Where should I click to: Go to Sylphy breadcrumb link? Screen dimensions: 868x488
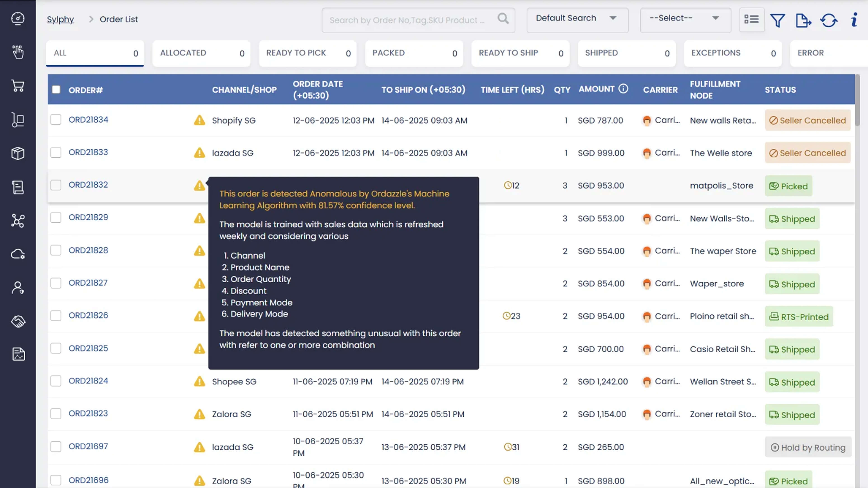click(x=60, y=19)
